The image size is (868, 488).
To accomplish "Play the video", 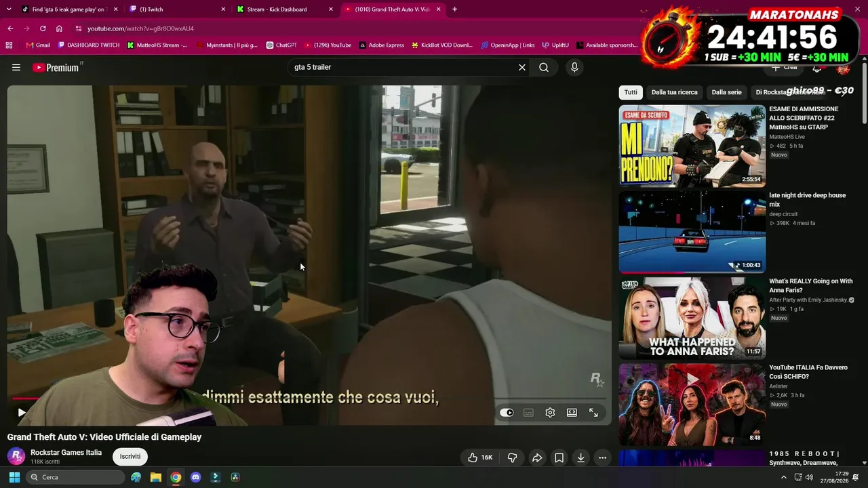I will 22,412.
